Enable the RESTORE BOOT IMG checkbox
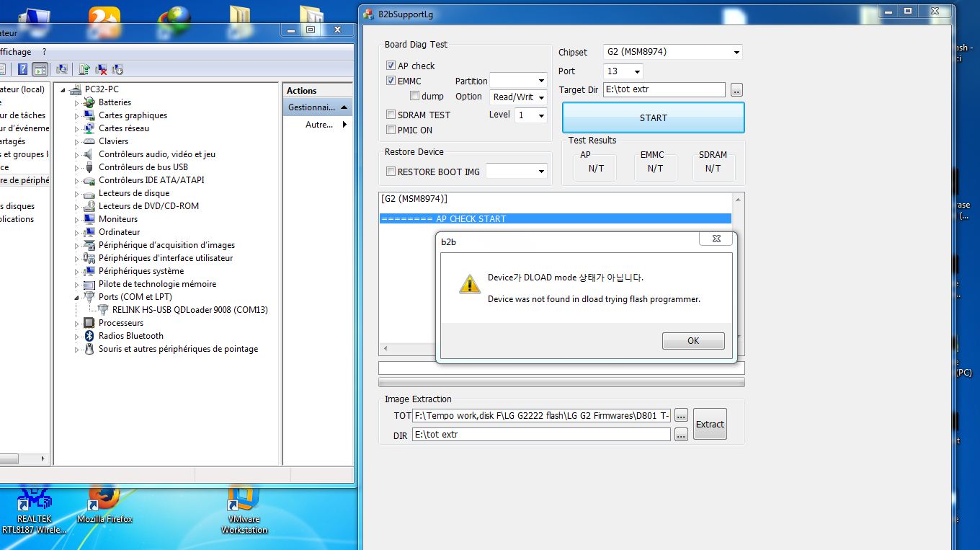Image resolution: width=980 pixels, height=550 pixels. pyautogui.click(x=391, y=172)
